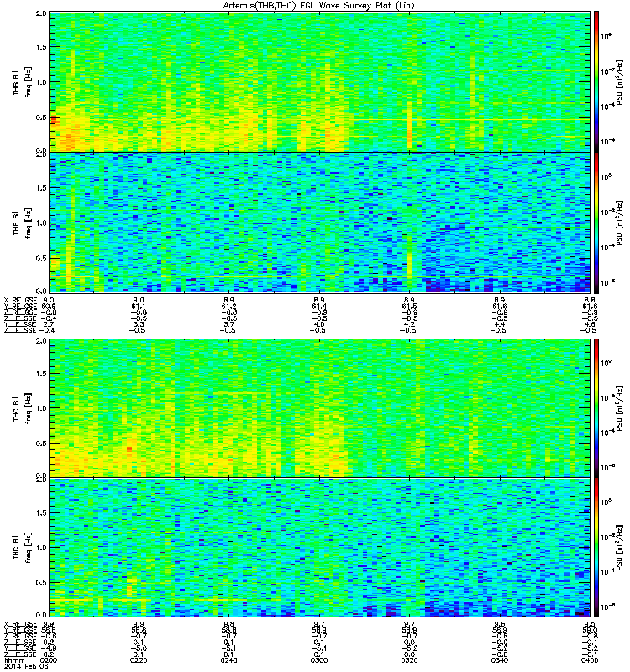Click the '0220' time tick label
Image resolution: width=630 pixels, height=672 pixels.
(x=139, y=660)
